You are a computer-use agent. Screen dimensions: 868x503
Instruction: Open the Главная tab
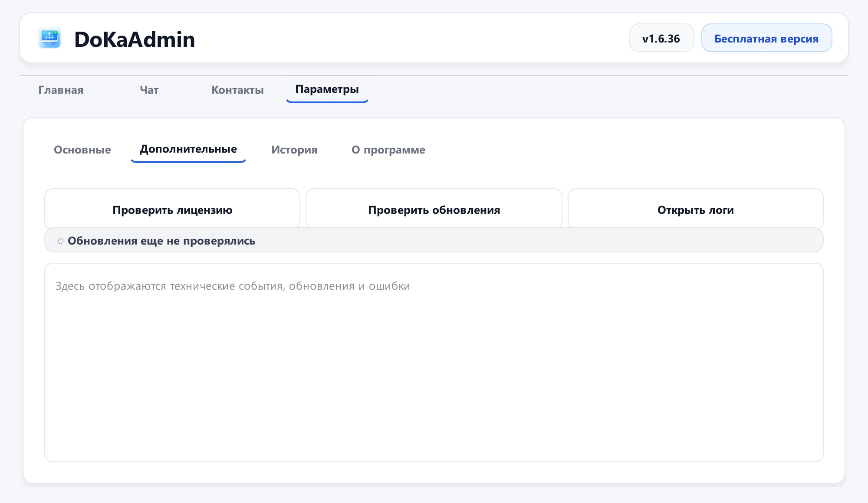[x=61, y=90]
